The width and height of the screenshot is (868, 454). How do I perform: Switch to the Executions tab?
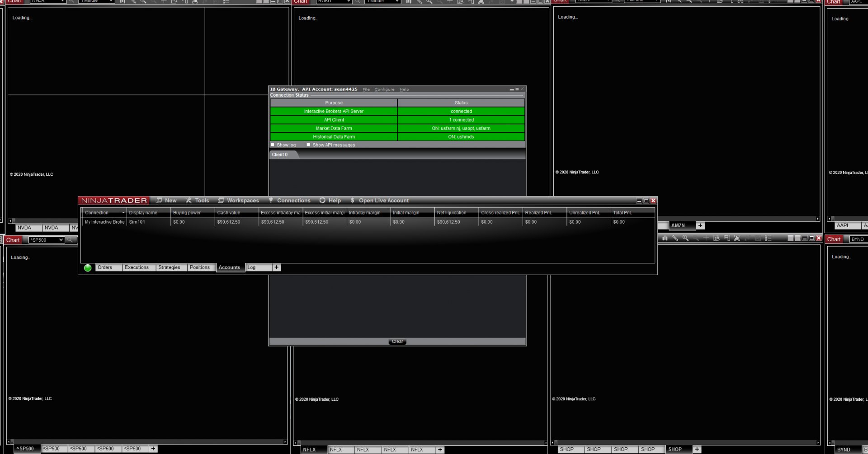139,267
